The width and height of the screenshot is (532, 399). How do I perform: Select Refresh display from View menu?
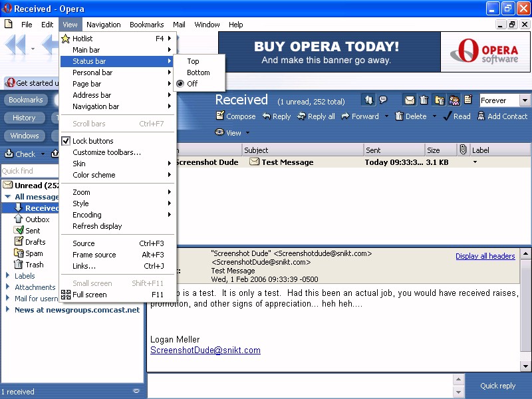coord(97,226)
